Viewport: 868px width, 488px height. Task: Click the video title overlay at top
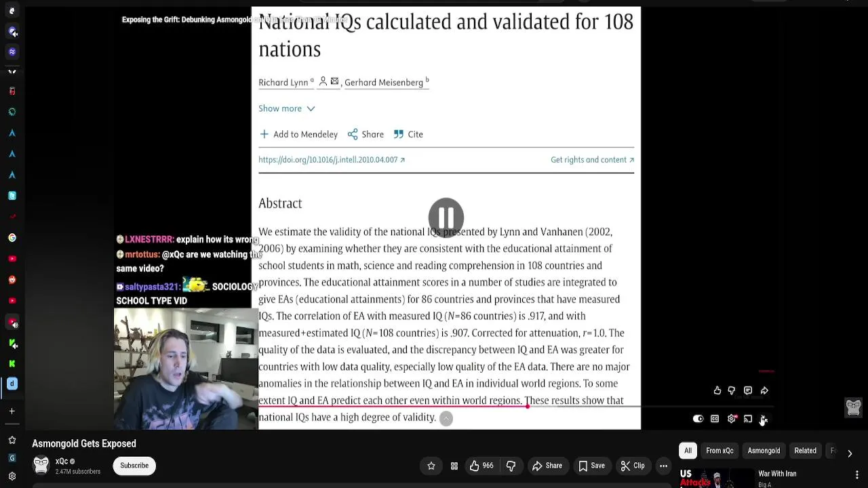coord(234,20)
